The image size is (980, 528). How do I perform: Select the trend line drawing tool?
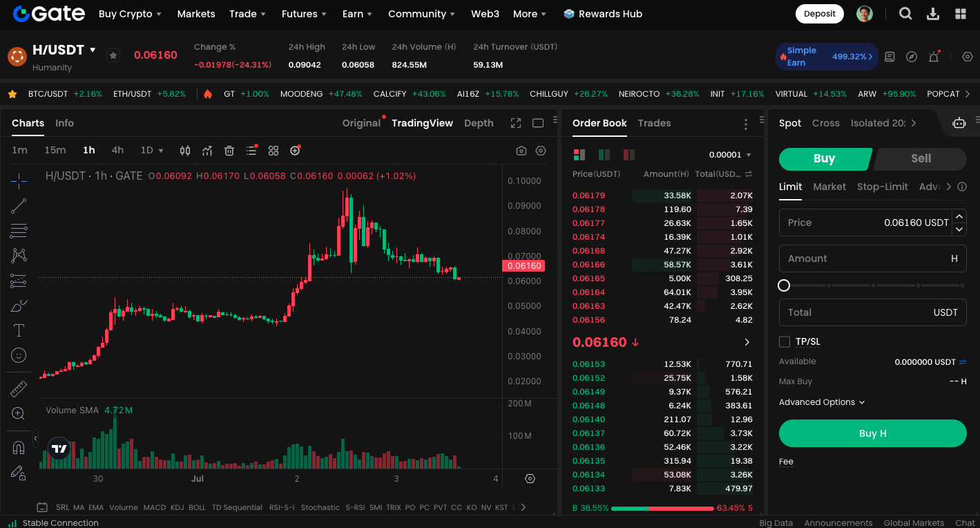point(19,205)
